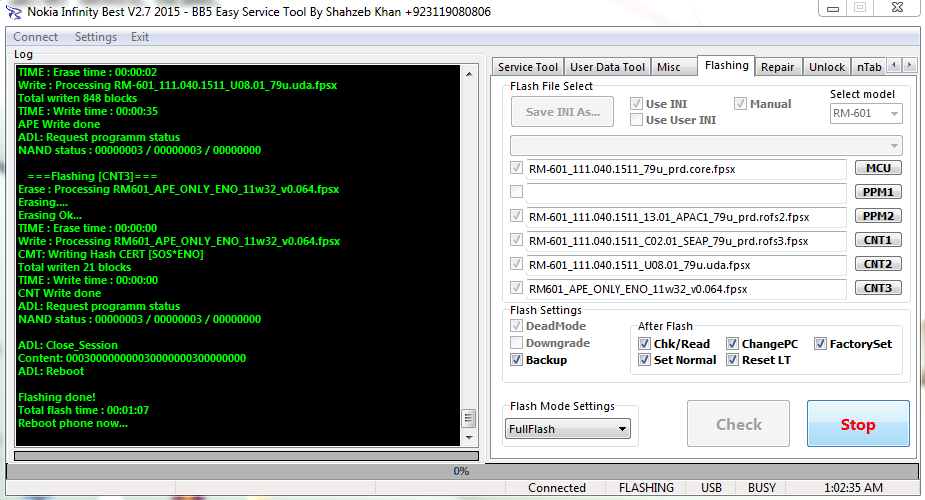The height and width of the screenshot is (500, 925).
Task: Toggle the CNT3 APE_ONLY file checkbox
Action: point(516,288)
